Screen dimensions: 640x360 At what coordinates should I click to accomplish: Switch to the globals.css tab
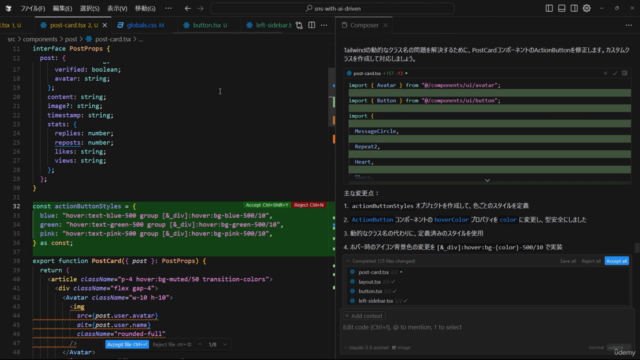[x=141, y=25]
